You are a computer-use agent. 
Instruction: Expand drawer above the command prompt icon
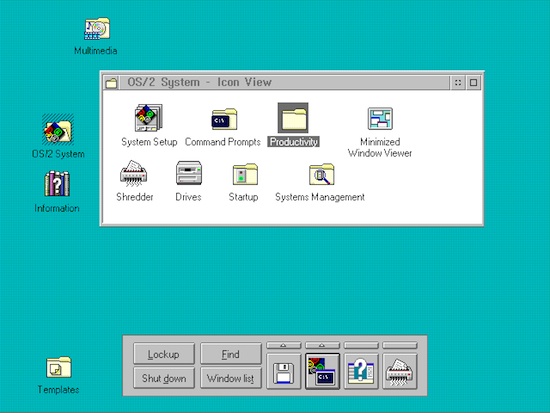[x=322, y=346]
